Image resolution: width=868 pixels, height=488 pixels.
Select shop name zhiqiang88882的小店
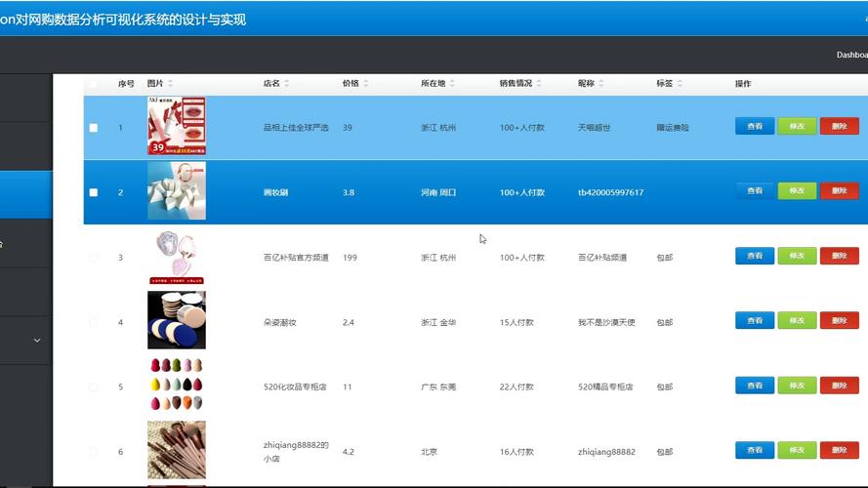[296, 452]
